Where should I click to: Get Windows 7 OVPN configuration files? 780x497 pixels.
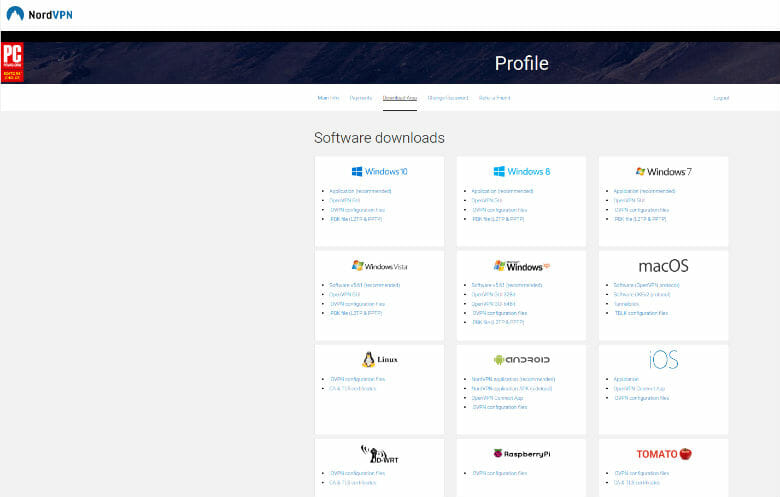point(641,210)
